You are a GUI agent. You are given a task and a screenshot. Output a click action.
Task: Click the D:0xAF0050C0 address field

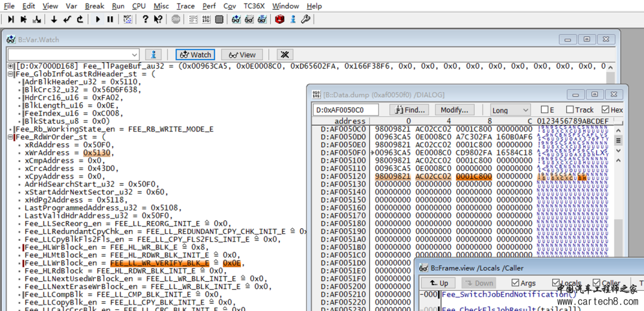pyautogui.click(x=345, y=110)
